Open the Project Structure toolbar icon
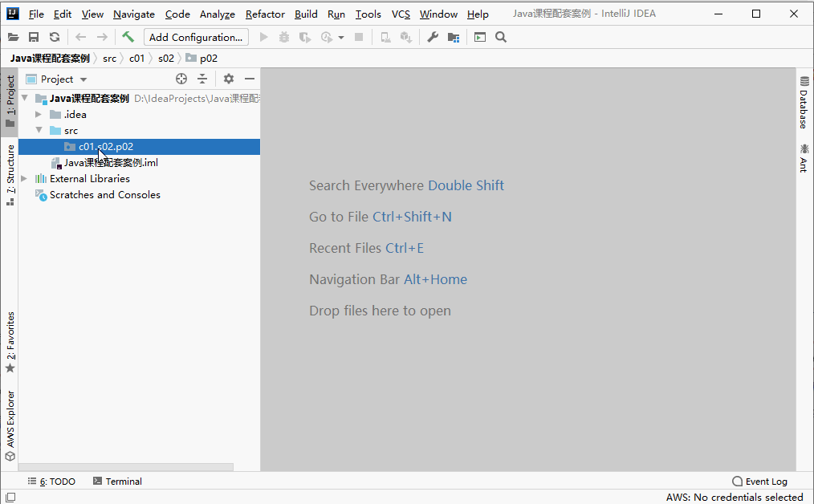Image resolution: width=814 pixels, height=504 pixels. (454, 38)
